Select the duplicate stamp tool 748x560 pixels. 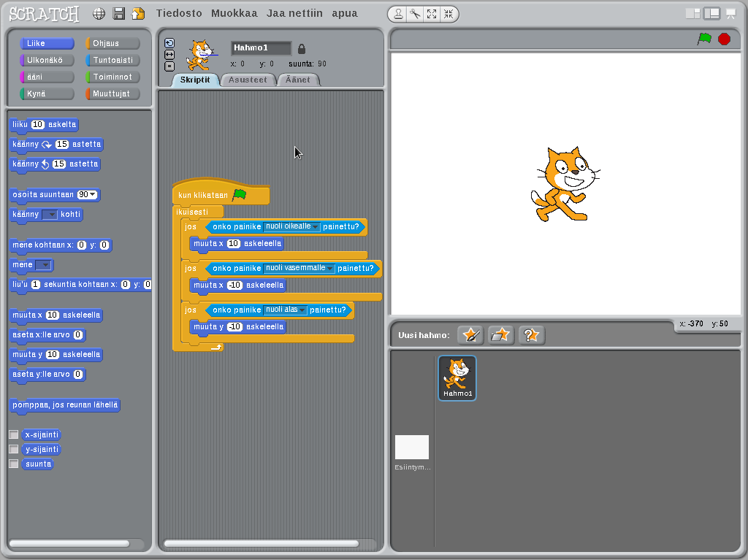[x=398, y=15]
